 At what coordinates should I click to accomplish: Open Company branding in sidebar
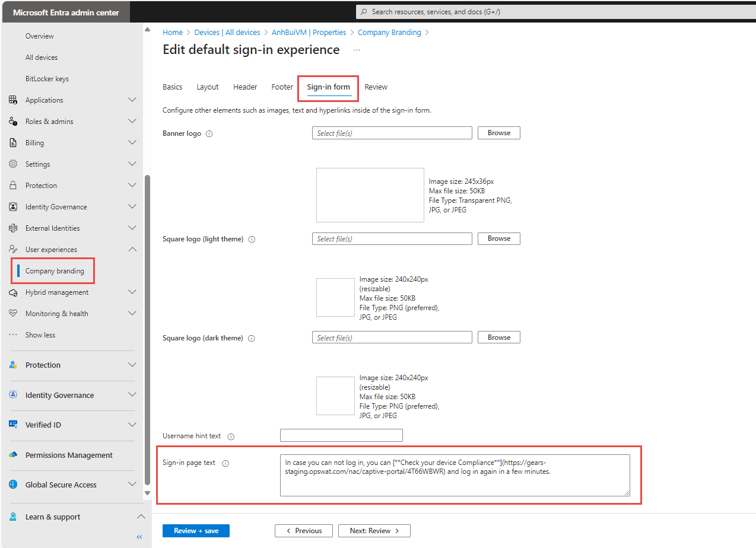(x=55, y=271)
